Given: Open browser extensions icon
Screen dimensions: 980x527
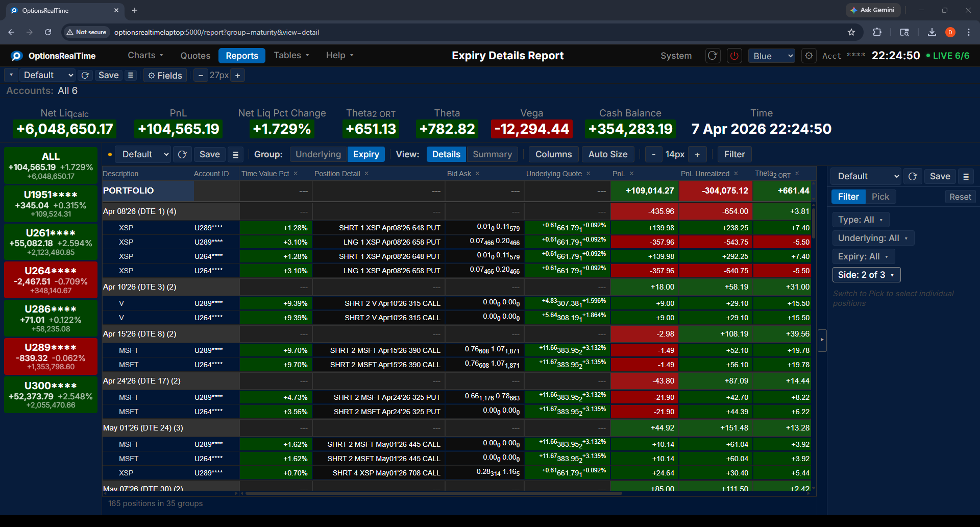Looking at the screenshot, I should tap(877, 32).
